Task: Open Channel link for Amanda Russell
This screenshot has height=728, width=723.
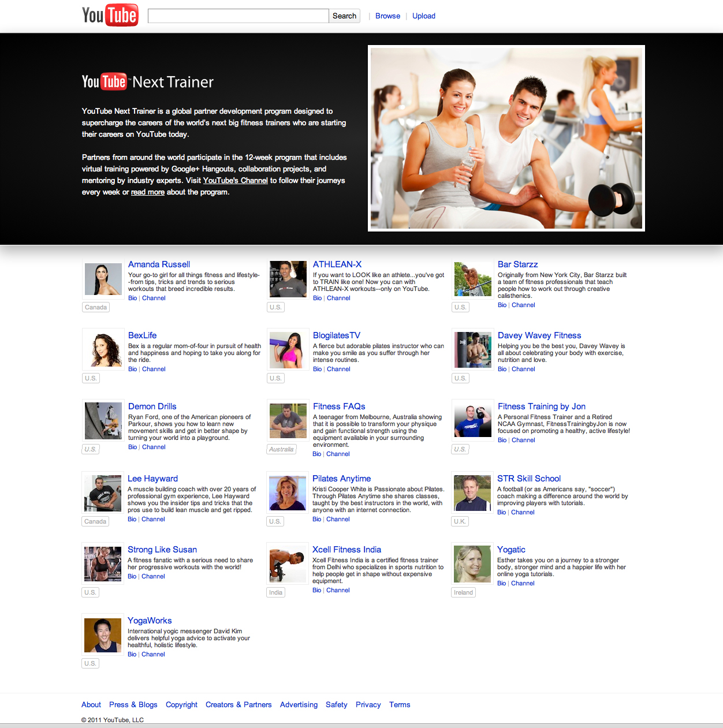Action: pyautogui.click(x=154, y=298)
